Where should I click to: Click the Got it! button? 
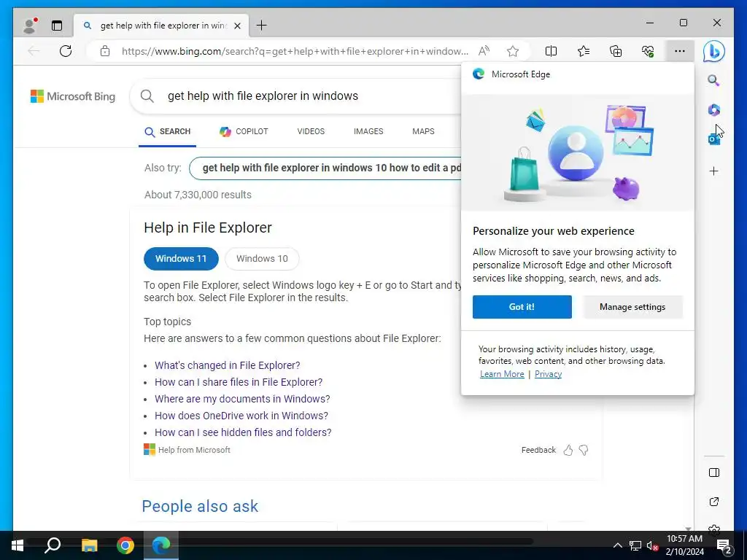(522, 307)
